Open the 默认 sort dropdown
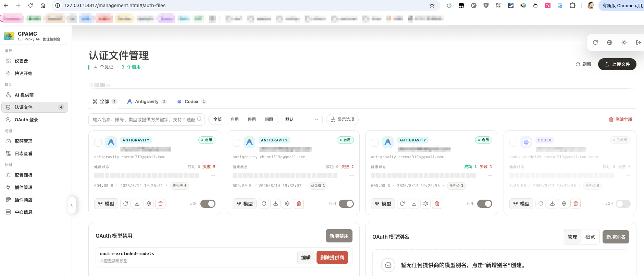This screenshot has width=644, height=276. click(x=302, y=120)
